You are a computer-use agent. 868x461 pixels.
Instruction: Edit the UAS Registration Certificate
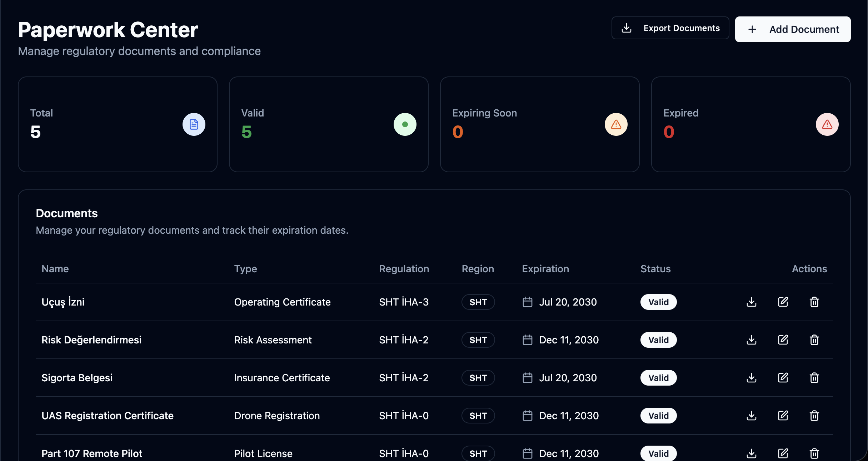[783, 416]
